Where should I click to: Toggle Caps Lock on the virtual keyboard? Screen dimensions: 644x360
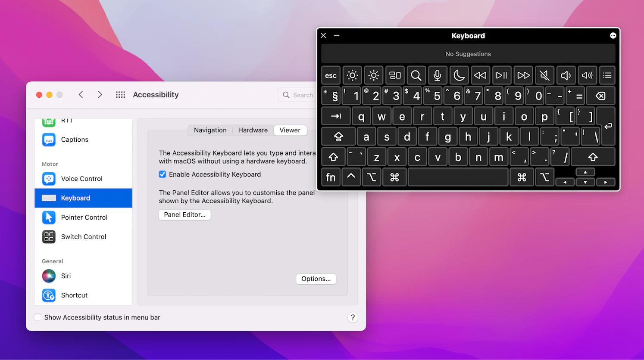click(x=338, y=136)
